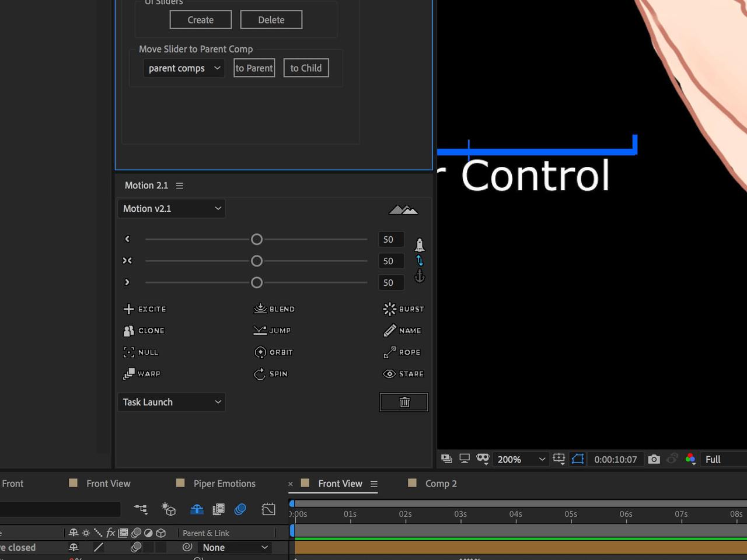Screen dimensions: 747x560
Task: Open the Motion v2.1 dropdown
Action: coord(172,209)
